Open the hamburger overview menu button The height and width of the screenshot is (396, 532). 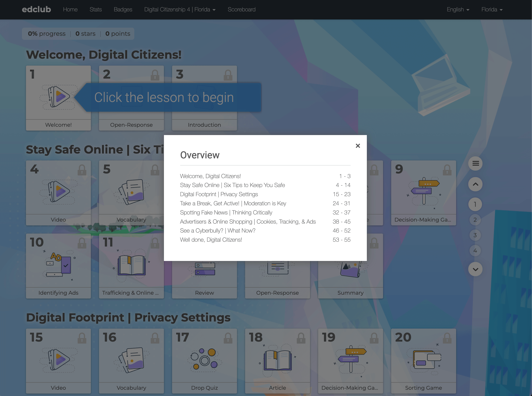point(475,163)
